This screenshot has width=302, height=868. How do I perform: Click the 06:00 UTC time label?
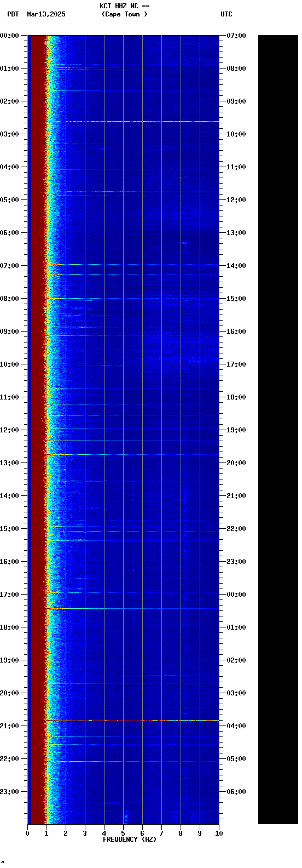[236, 792]
